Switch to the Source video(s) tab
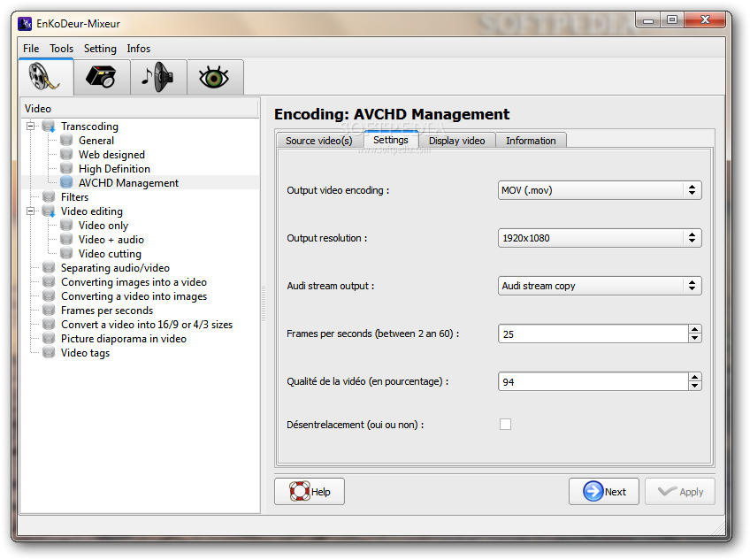750x560 pixels. (319, 141)
